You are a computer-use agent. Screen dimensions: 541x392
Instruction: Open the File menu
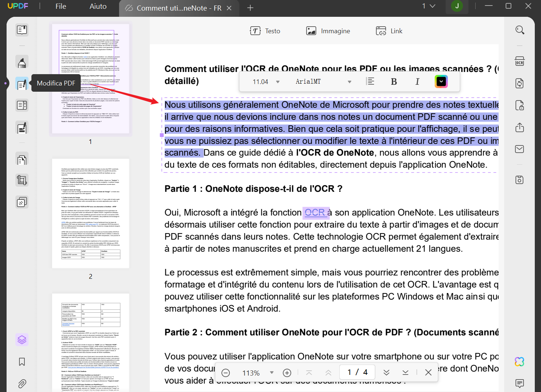point(61,6)
